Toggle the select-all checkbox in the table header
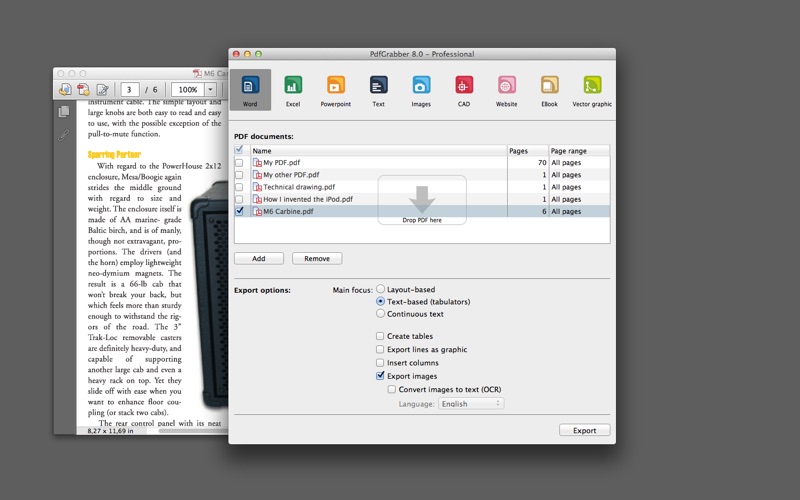Image resolution: width=800 pixels, height=500 pixels. (x=239, y=149)
